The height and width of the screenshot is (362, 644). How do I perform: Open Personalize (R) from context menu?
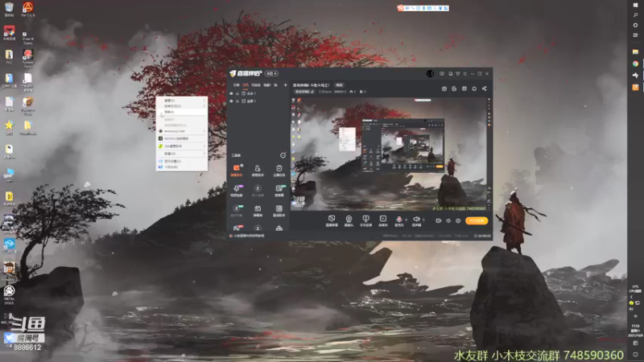(x=182, y=167)
